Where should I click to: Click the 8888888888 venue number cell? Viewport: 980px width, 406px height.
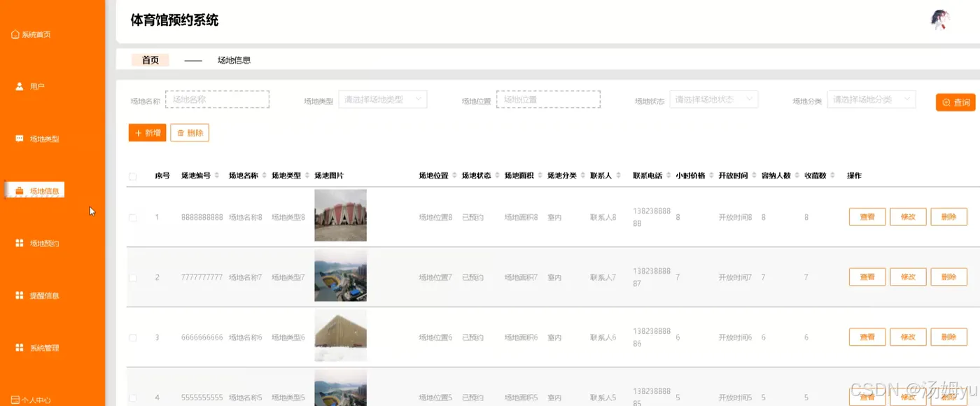click(202, 218)
